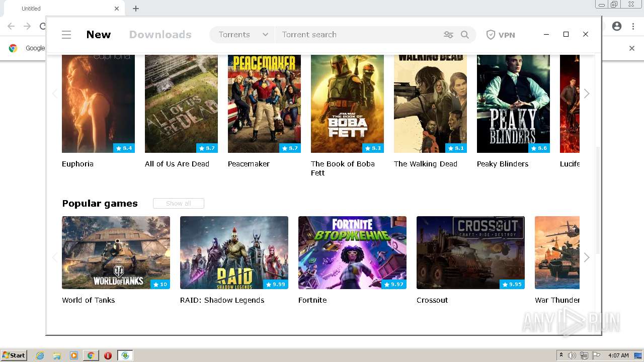The width and height of the screenshot is (644, 362).
Task: Open media player from taskbar
Action: coord(74,355)
